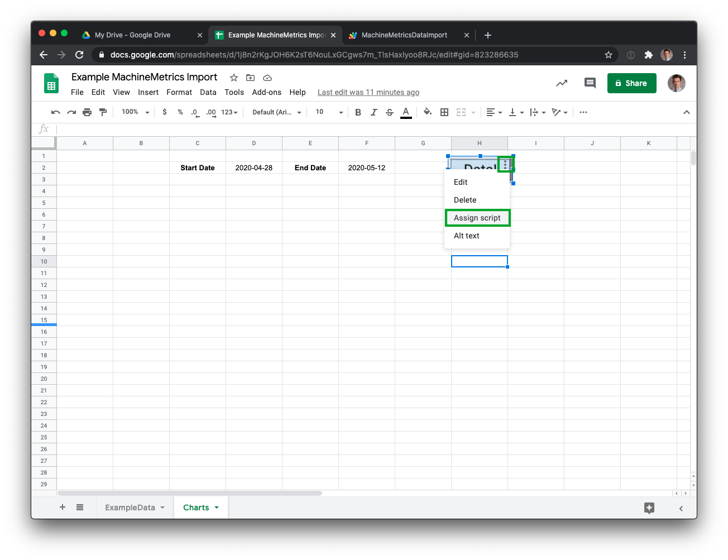
Task: Switch to the ExampleData sheet tab
Action: click(x=130, y=508)
